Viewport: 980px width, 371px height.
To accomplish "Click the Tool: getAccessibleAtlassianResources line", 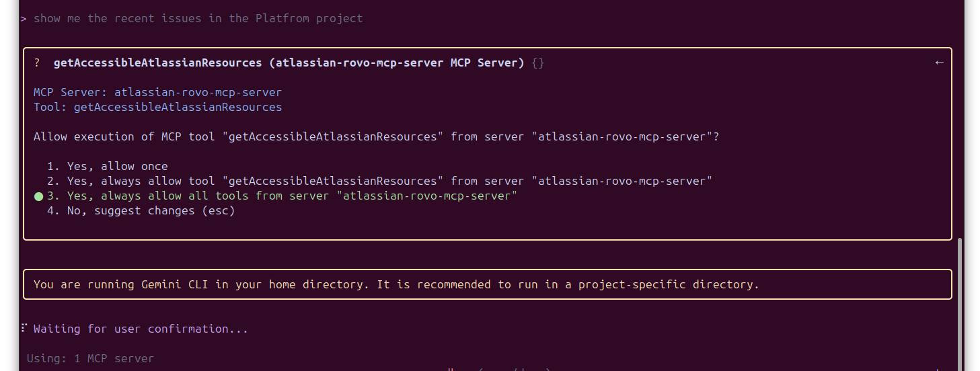I will 157,107.
